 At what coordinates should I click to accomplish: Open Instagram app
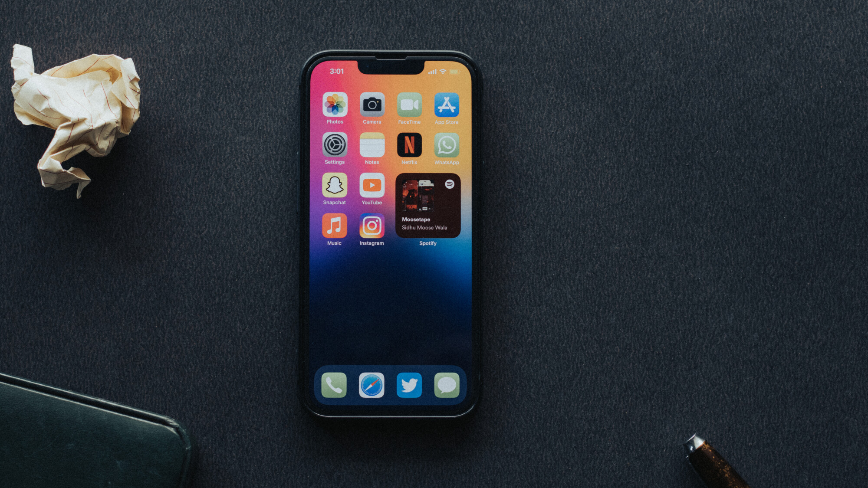pyautogui.click(x=372, y=228)
